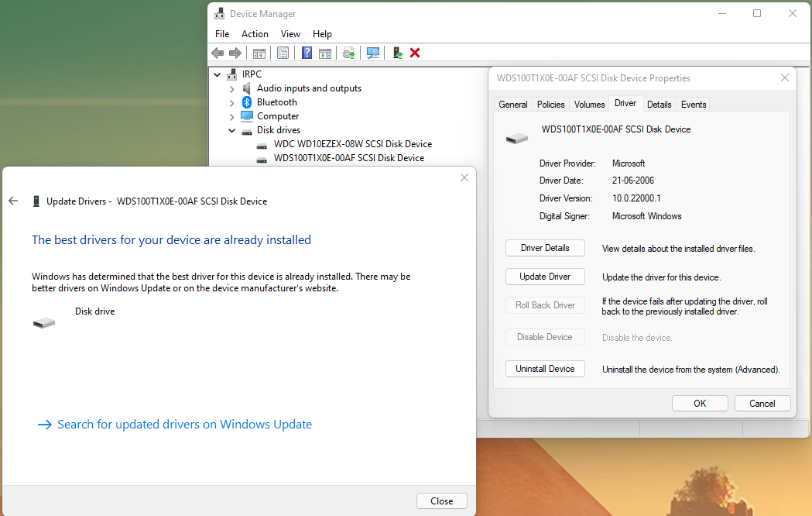Switch to the Details tab
812x516 pixels.
pos(659,104)
